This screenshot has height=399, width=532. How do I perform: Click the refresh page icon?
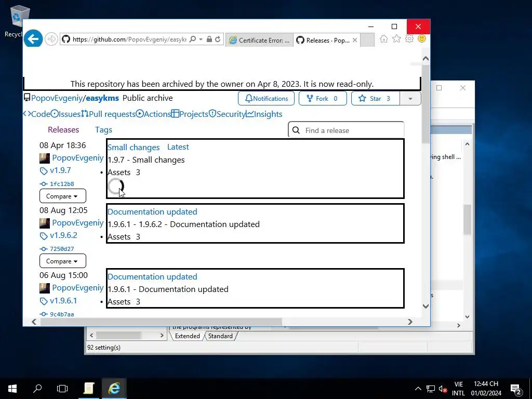click(218, 39)
